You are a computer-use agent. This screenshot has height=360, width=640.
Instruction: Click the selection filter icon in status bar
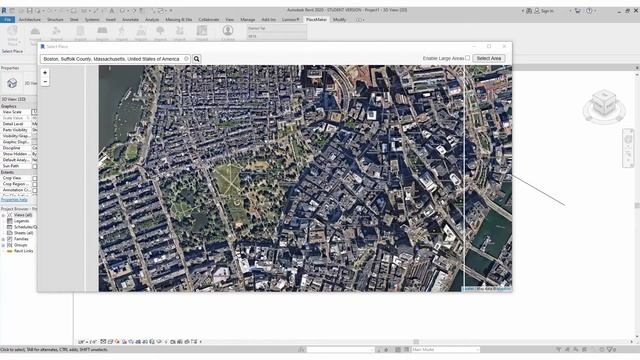(611, 350)
